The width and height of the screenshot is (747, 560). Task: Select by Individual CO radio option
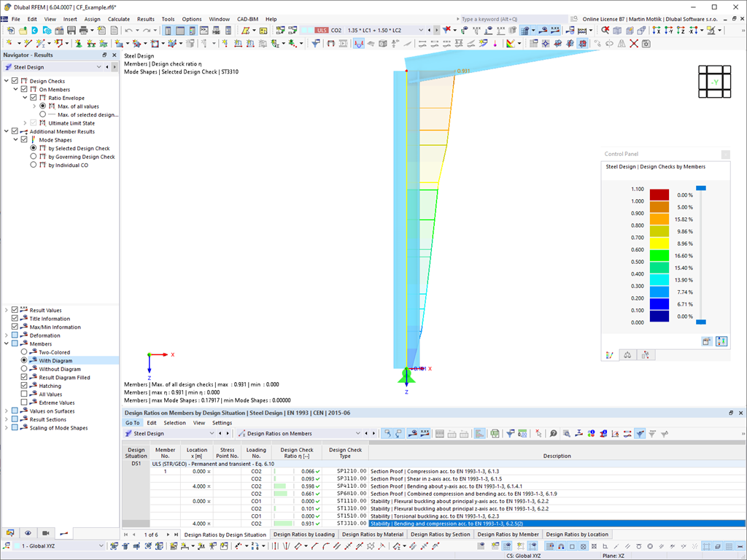[x=34, y=165]
